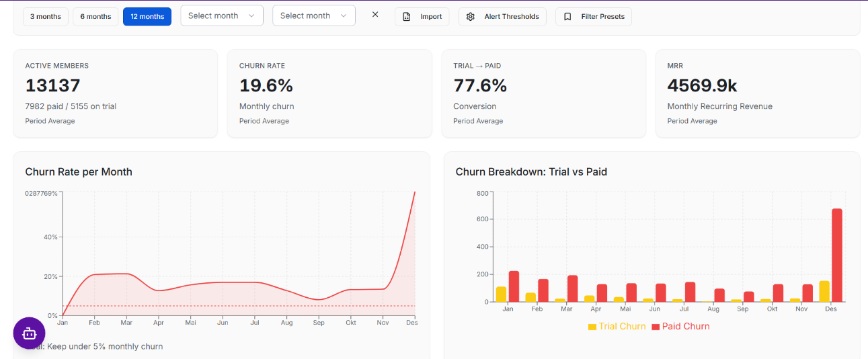
Task: Click the Paid Churn legend label
Action: (x=686, y=326)
